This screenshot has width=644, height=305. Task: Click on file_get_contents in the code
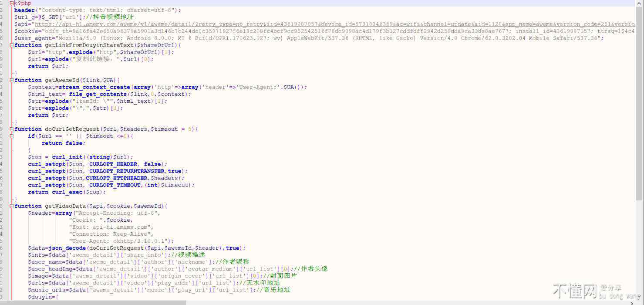[x=98, y=94]
